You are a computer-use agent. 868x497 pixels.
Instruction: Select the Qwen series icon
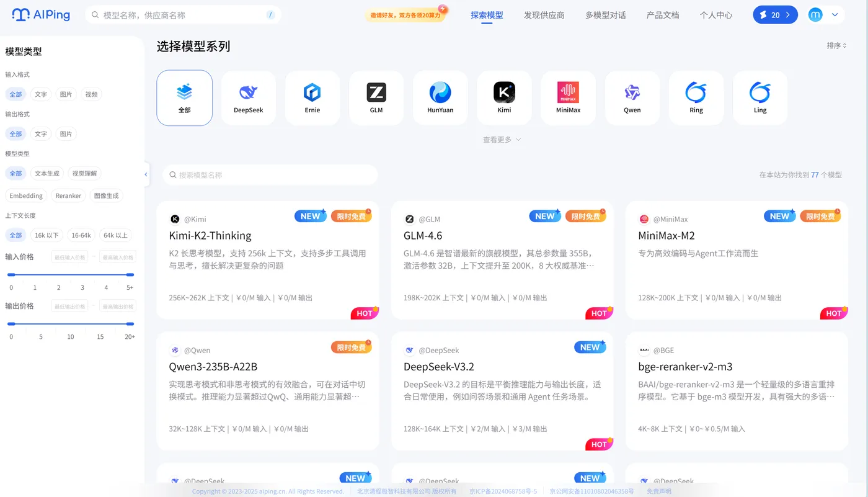click(x=632, y=92)
